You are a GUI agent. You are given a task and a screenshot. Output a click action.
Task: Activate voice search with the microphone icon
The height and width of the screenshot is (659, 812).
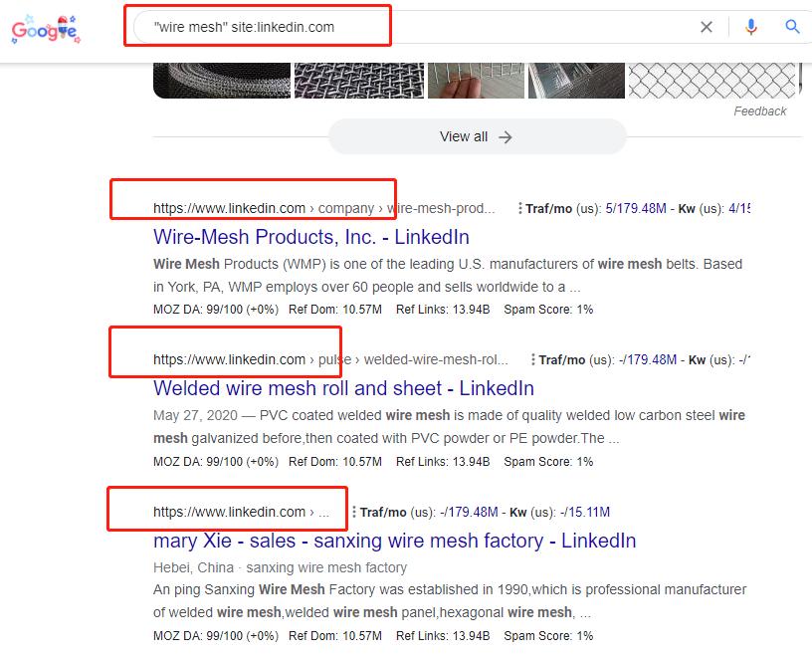point(752,27)
